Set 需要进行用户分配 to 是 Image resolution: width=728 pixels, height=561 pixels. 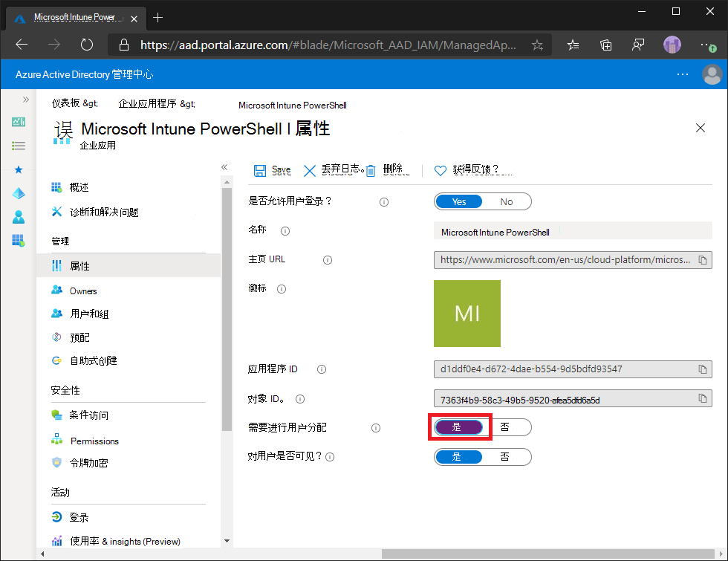459,427
